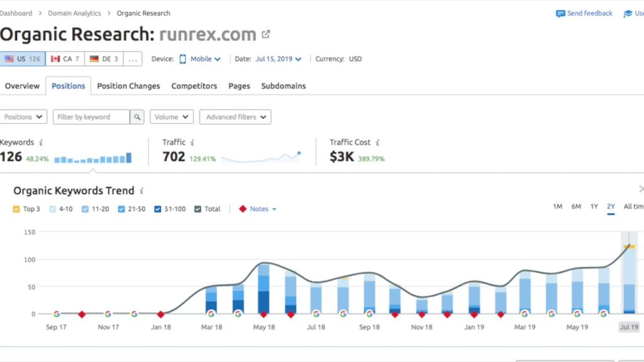Select the Positions tab
The height and width of the screenshot is (362, 644).
point(68,85)
